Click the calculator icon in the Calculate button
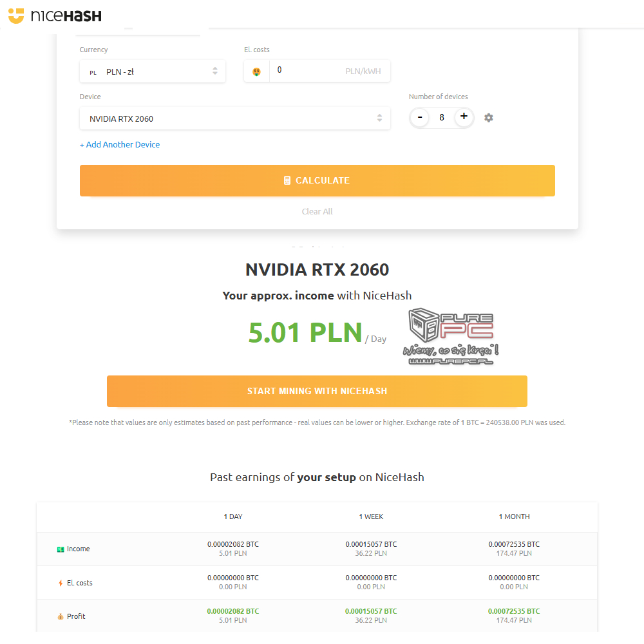Image resolution: width=644 pixels, height=644 pixels. 287,180
